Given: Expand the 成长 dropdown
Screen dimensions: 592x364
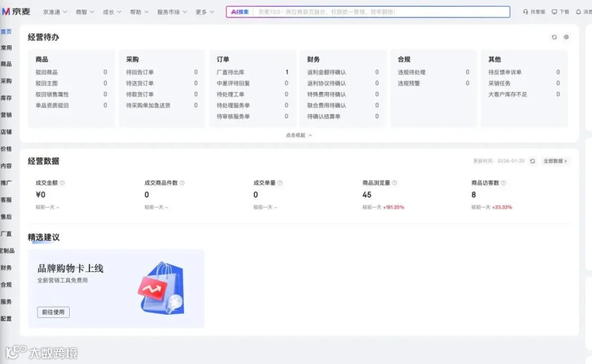Looking at the screenshot, I should pyautogui.click(x=112, y=12).
